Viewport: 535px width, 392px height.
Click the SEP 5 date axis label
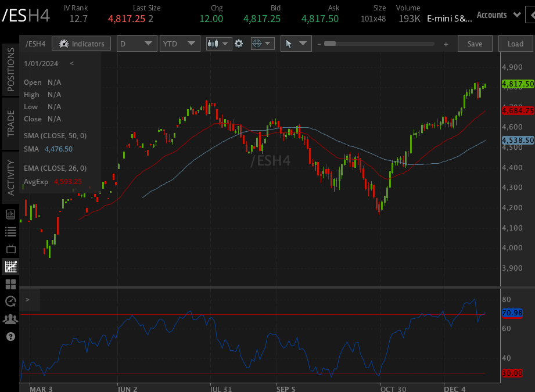click(286, 389)
